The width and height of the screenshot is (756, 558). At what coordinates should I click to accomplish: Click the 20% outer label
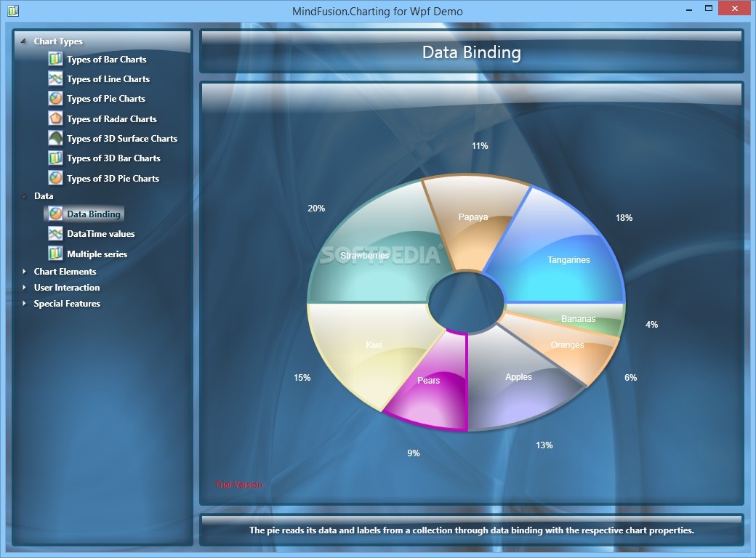point(316,209)
